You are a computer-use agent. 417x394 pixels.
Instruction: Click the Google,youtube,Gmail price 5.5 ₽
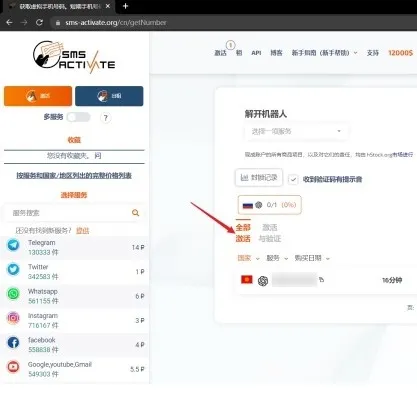(137, 369)
